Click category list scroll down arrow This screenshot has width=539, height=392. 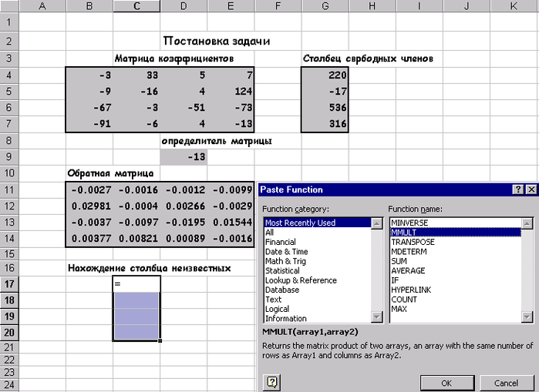point(377,317)
